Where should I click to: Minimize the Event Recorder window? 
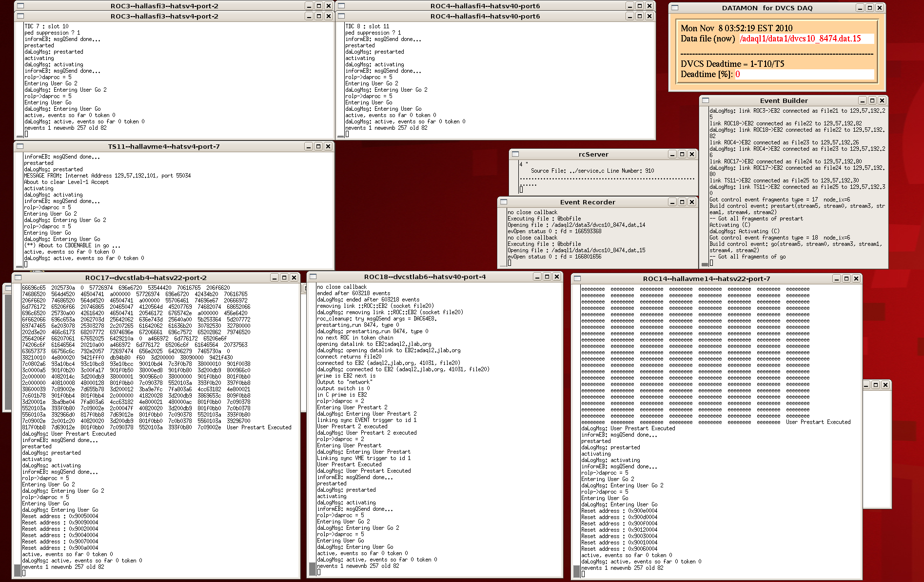pyautogui.click(x=672, y=202)
